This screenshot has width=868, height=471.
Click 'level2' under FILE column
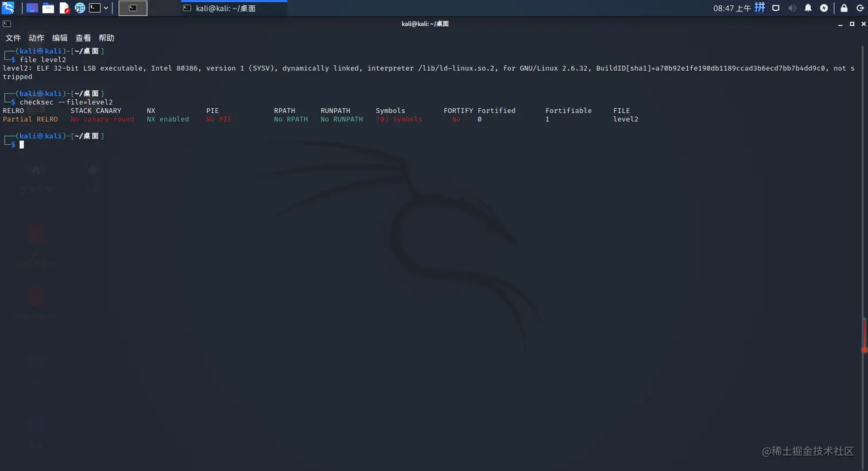pyautogui.click(x=626, y=119)
